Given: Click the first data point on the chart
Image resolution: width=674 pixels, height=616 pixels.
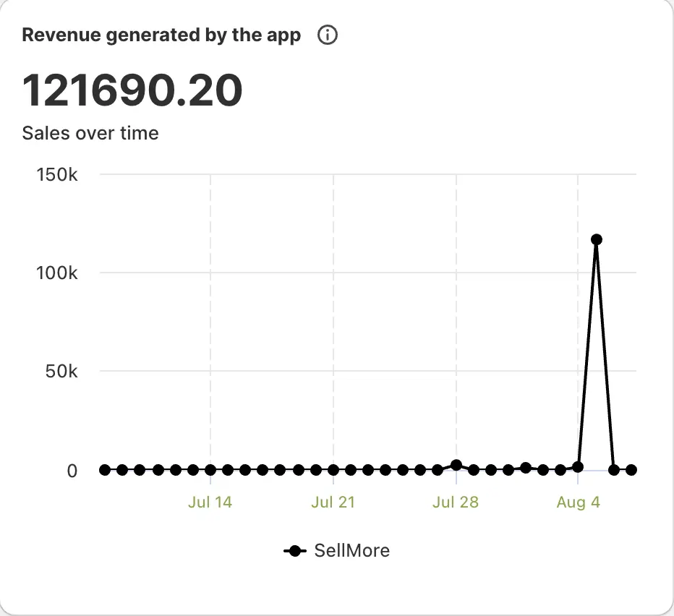Looking at the screenshot, I should click(105, 470).
